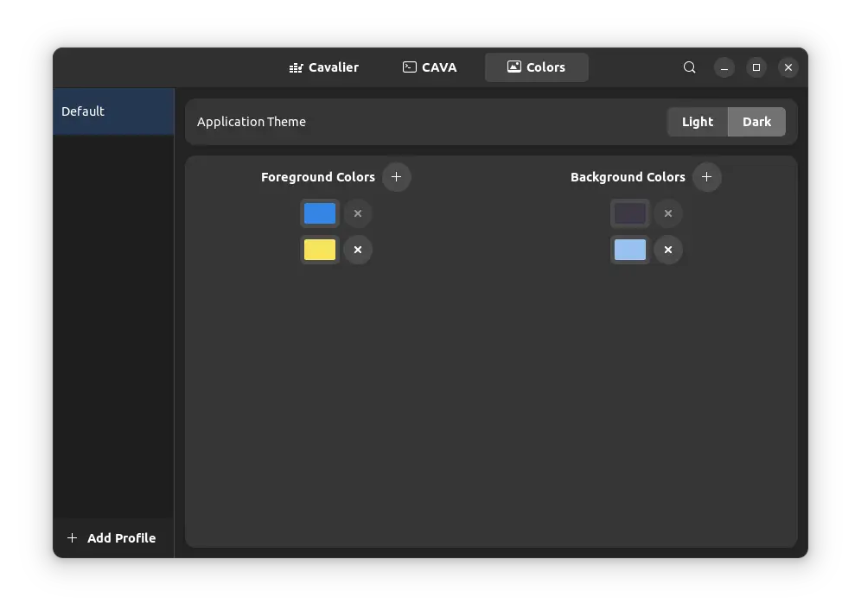Remove the dark background color
This screenshot has height=616, width=861.
pyautogui.click(x=668, y=213)
